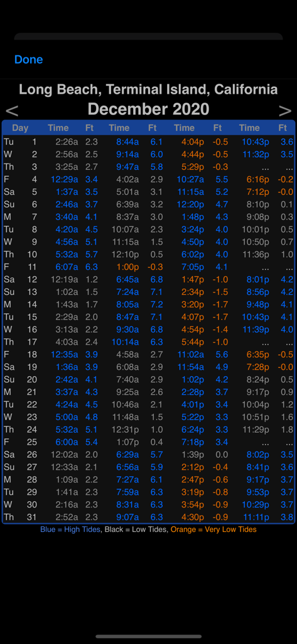Screen dimensions: 297x644
Task: Go to next month arrow
Action: click(x=285, y=111)
